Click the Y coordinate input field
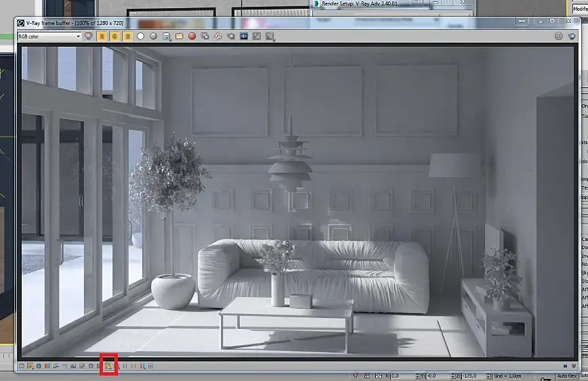Image resolution: width=588 pixels, height=381 pixels. point(438,376)
